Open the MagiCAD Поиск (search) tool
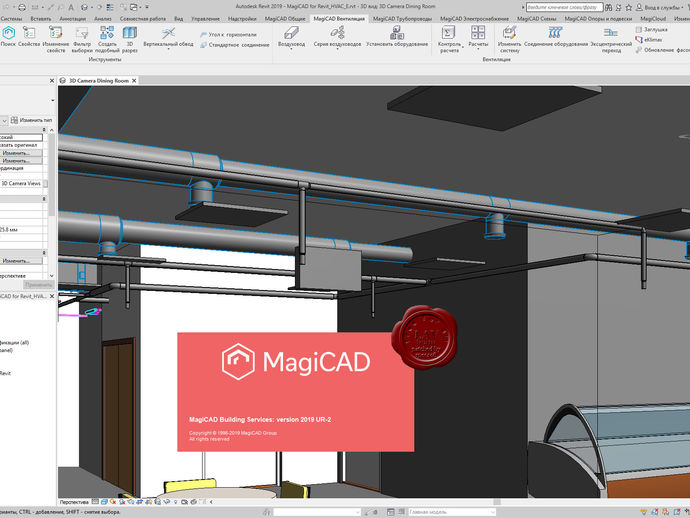The image size is (690, 518). click(x=8, y=36)
